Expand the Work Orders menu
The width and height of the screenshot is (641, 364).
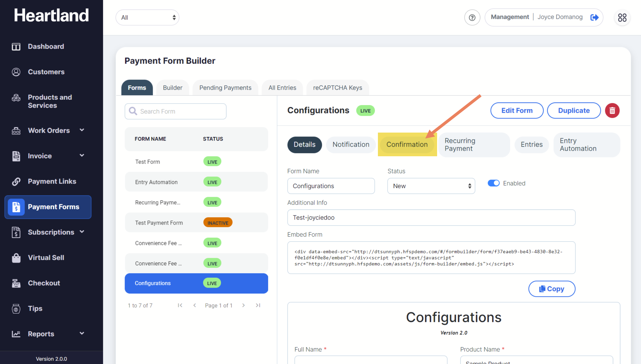82,130
